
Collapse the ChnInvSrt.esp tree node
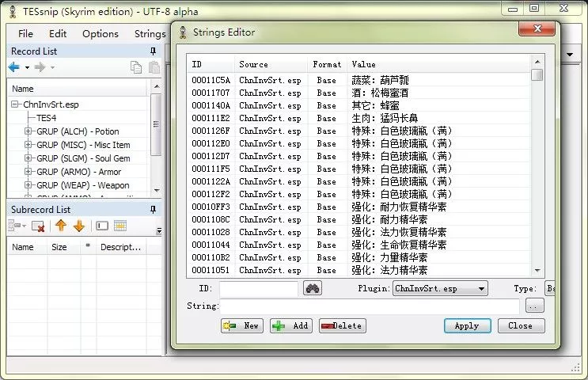(x=14, y=104)
